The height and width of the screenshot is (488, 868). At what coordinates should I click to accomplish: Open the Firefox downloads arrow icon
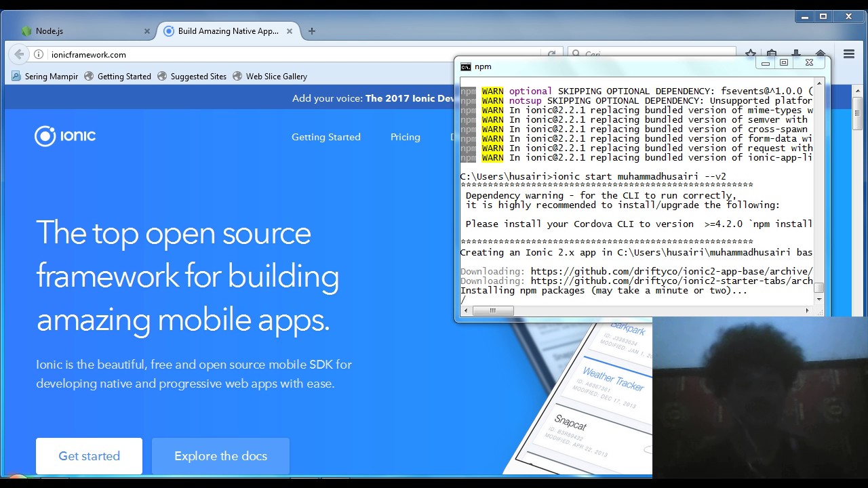click(796, 54)
